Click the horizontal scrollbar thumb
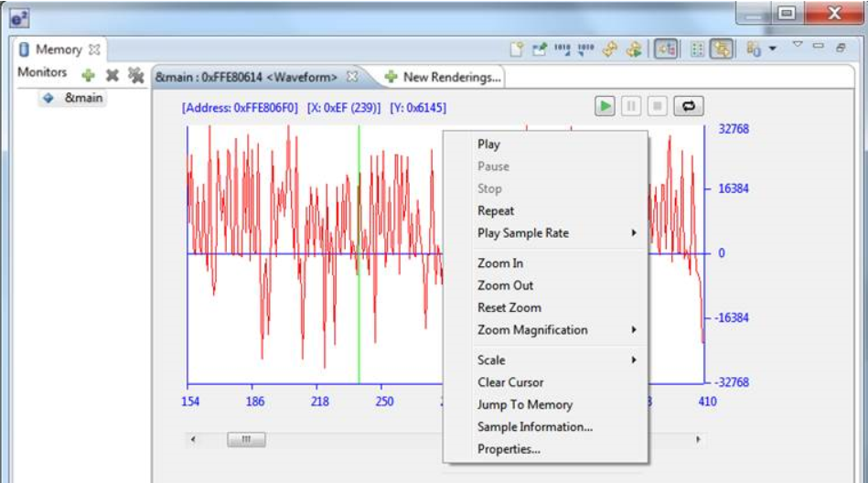 246,440
